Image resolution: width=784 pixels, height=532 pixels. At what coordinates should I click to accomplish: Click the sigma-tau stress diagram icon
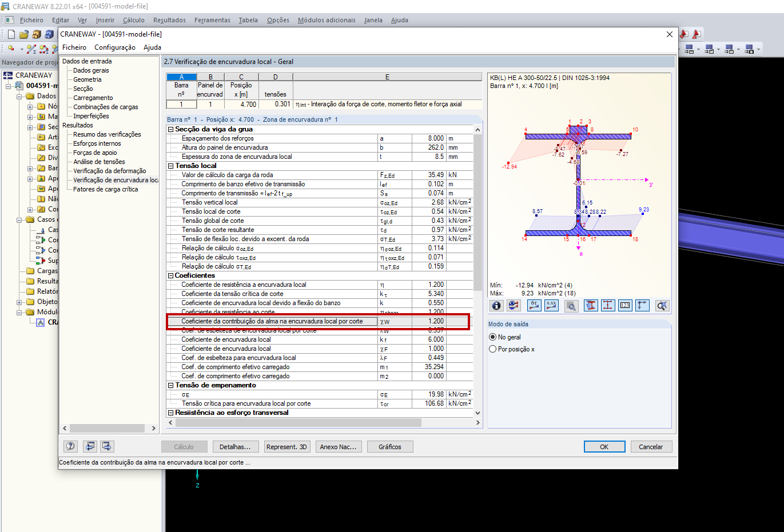(x=534, y=306)
